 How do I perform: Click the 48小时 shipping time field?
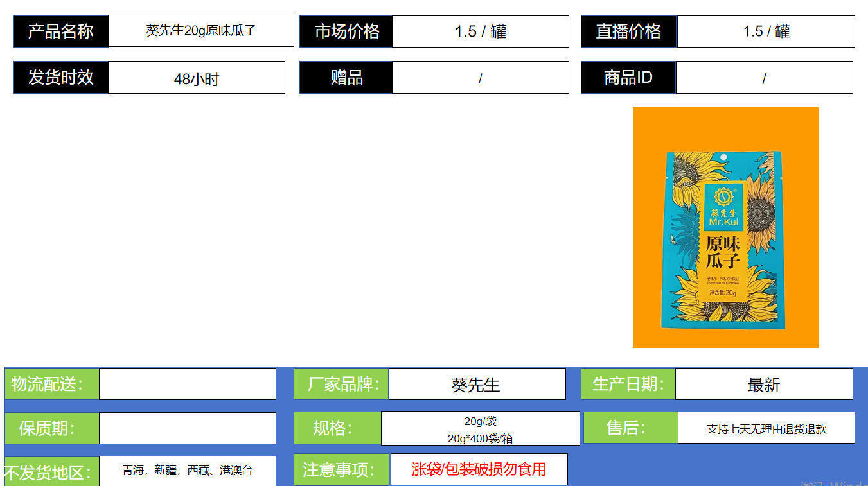point(196,78)
